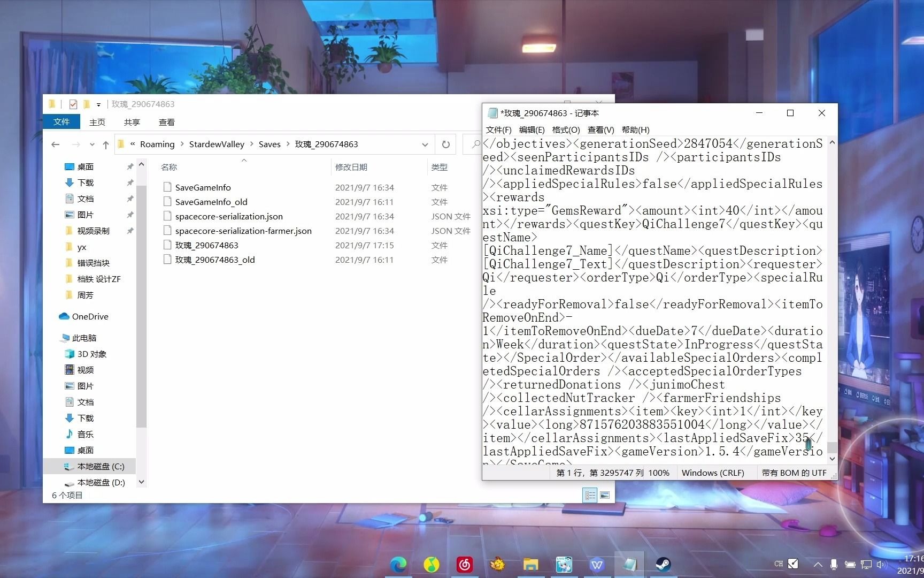
Task: Click the network tray icon
Action: (x=866, y=564)
